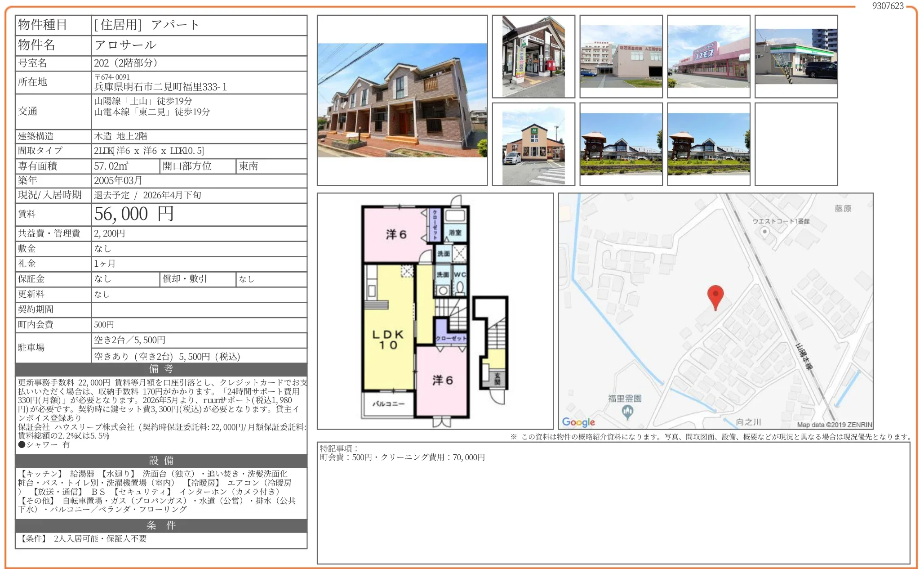Click the 条件 section header
Viewport: 924px width, 569px height.
pyautogui.click(x=161, y=525)
